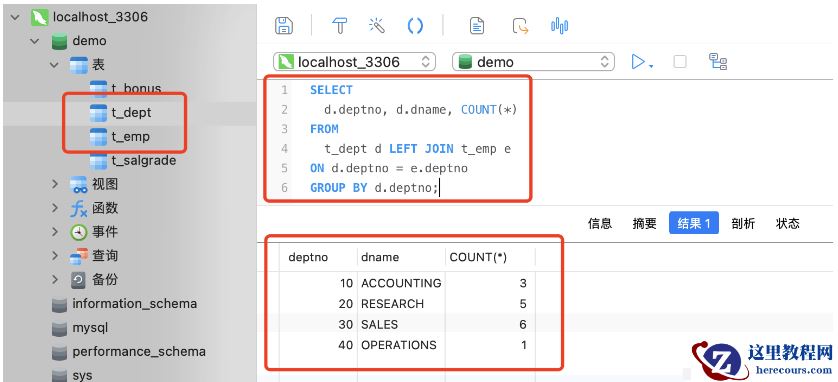
Task: Click the 函数 fx icon
Action: [x=79, y=208]
